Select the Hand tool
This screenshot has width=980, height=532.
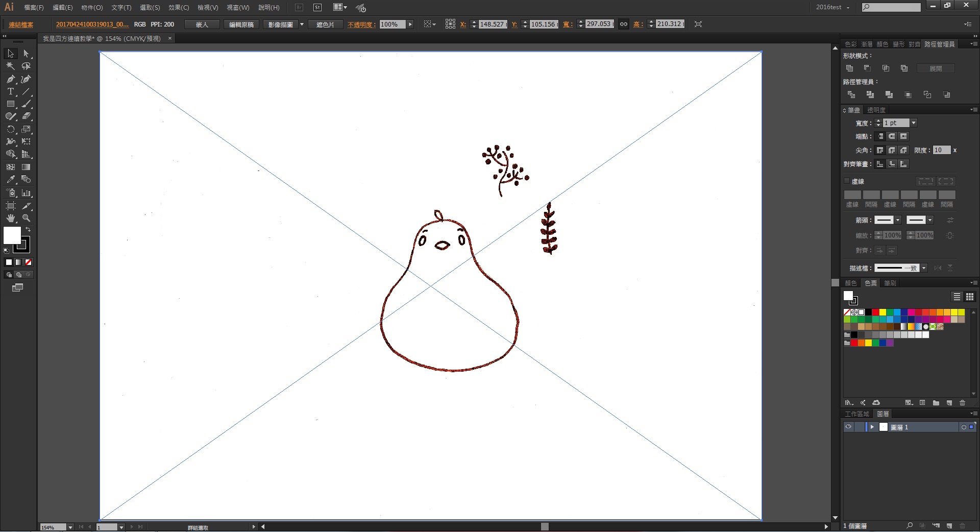coord(10,218)
